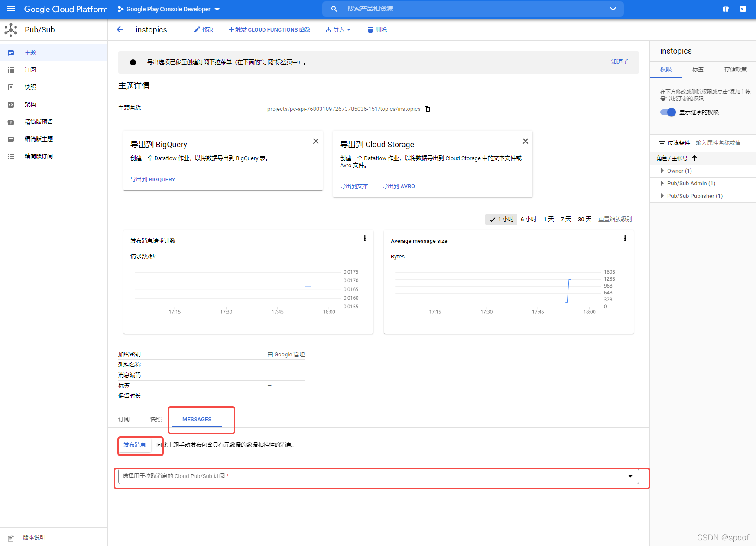Close the 导出到 Cloud Storage card
Image resolution: width=756 pixels, height=546 pixels.
pyautogui.click(x=526, y=141)
